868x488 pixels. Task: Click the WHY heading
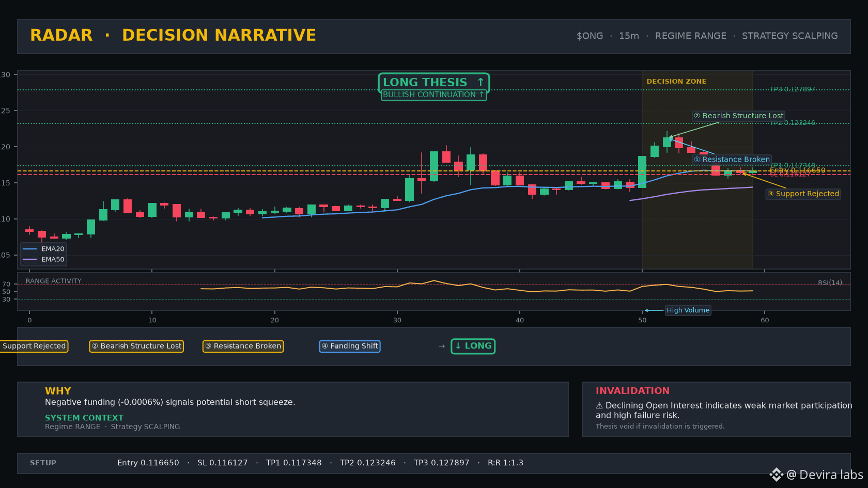(x=58, y=391)
